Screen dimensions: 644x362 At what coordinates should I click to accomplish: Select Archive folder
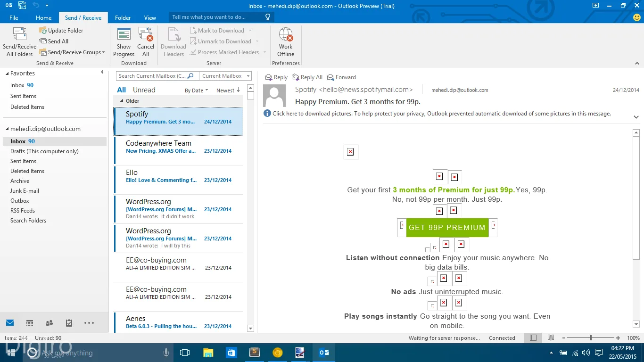20,181
